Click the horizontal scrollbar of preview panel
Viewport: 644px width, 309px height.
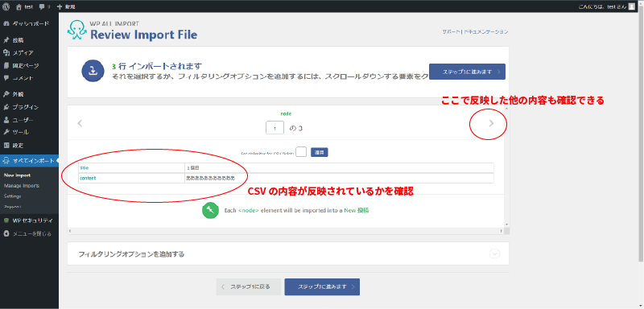[286, 231]
